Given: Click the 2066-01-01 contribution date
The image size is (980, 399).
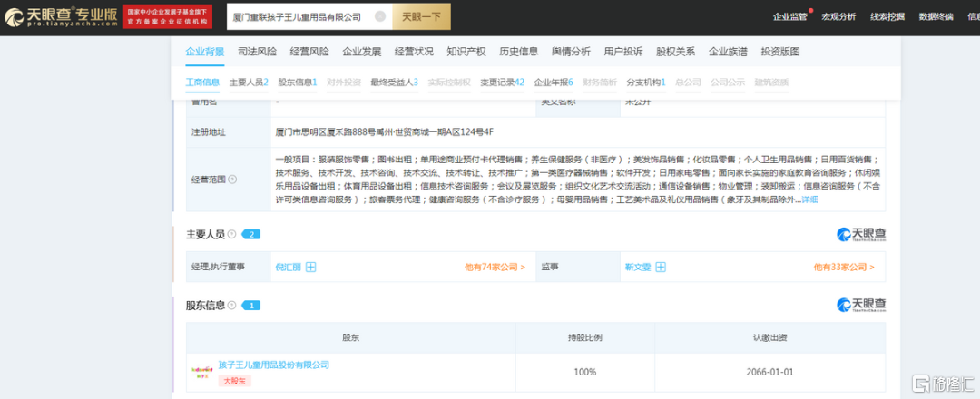Looking at the screenshot, I should tap(770, 372).
